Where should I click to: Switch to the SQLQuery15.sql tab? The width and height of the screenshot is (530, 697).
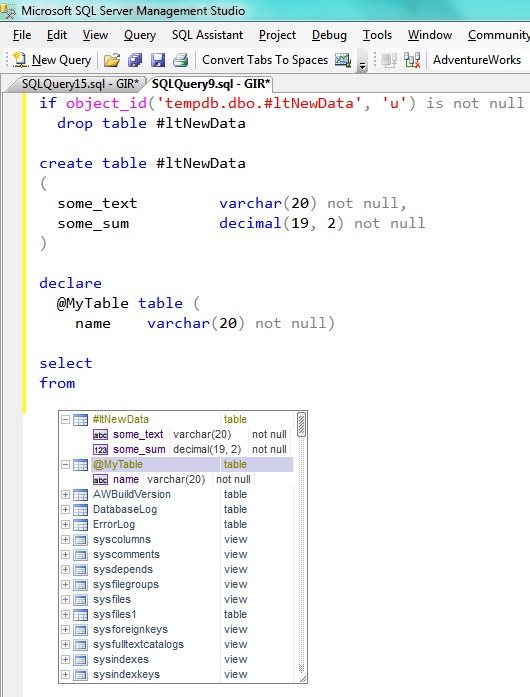(x=80, y=84)
